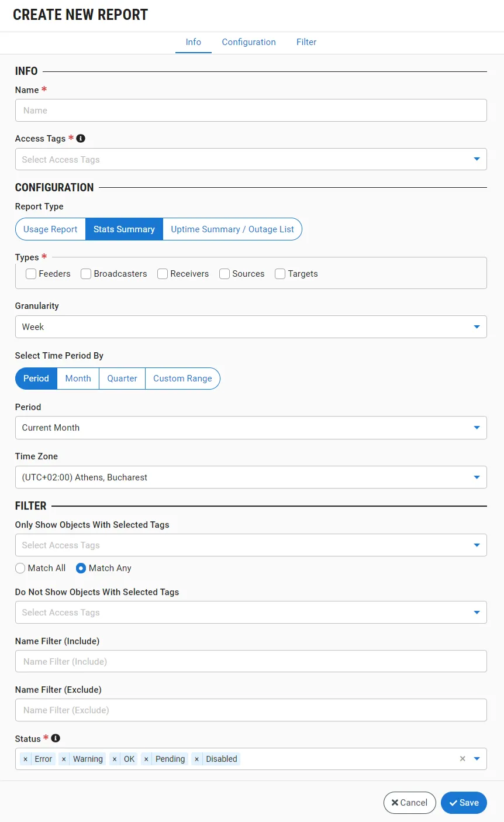Remove the Error status tag
504x822 pixels.
[x=25, y=759]
